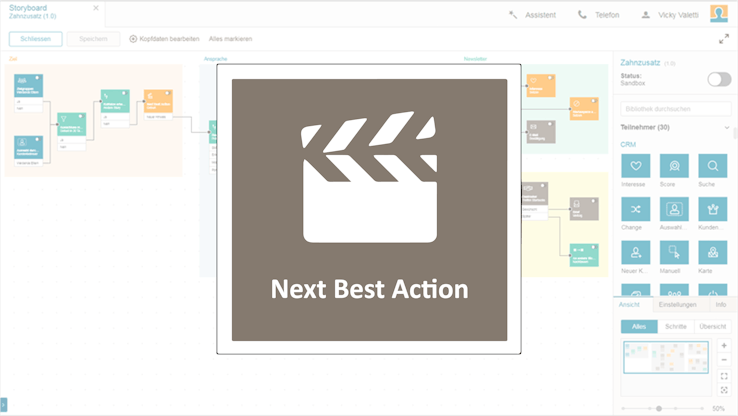Select the Interesse heart icon
The image size is (738, 416).
(635, 166)
